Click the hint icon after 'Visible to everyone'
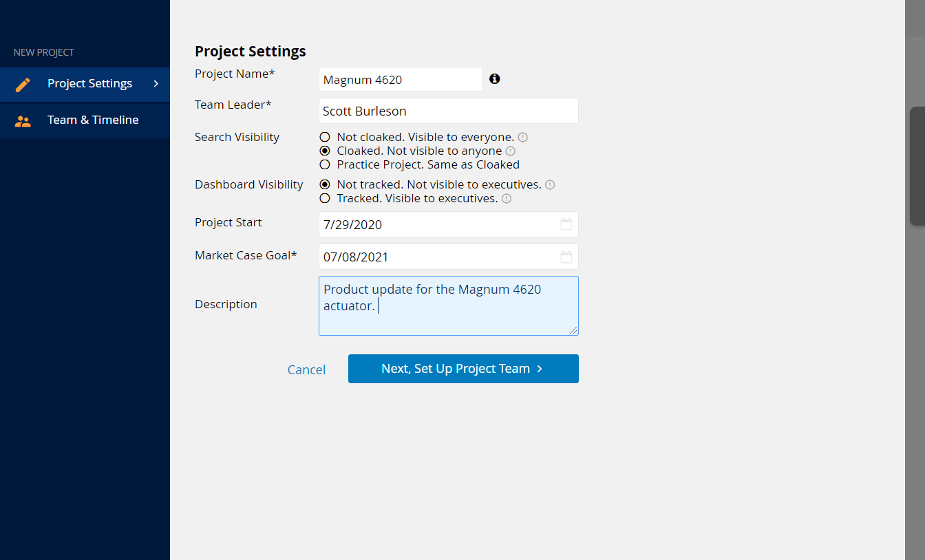Image resolution: width=925 pixels, height=560 pixels. click(x=522, y=138)
